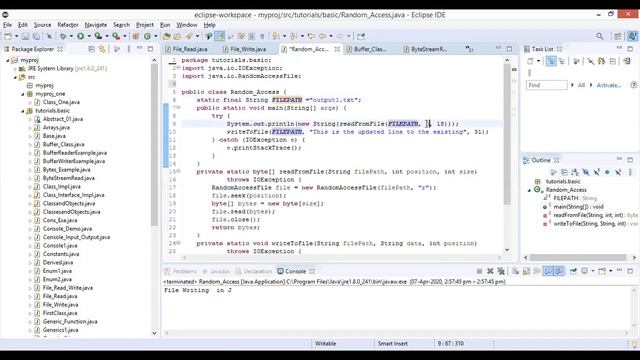
Task: Click the Open Type folder icon
Action: (167, 36)
